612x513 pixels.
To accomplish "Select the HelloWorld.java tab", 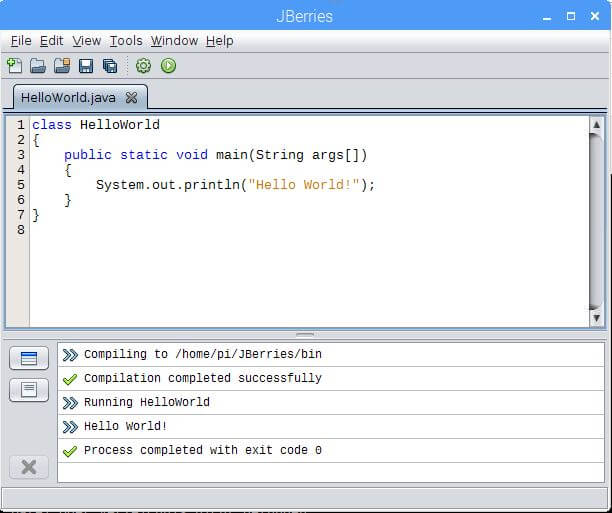I will pyautogui.click(x=68, y=98).
